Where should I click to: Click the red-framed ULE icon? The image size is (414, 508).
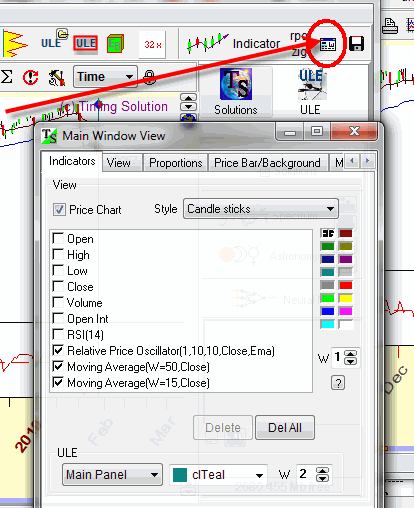point(86,44)
